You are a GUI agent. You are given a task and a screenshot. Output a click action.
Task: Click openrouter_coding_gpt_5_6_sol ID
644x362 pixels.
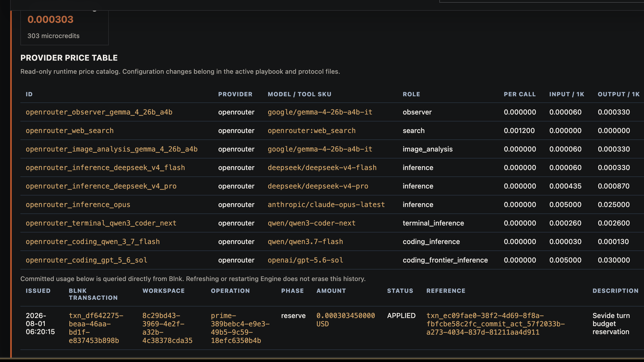(87, 260)
